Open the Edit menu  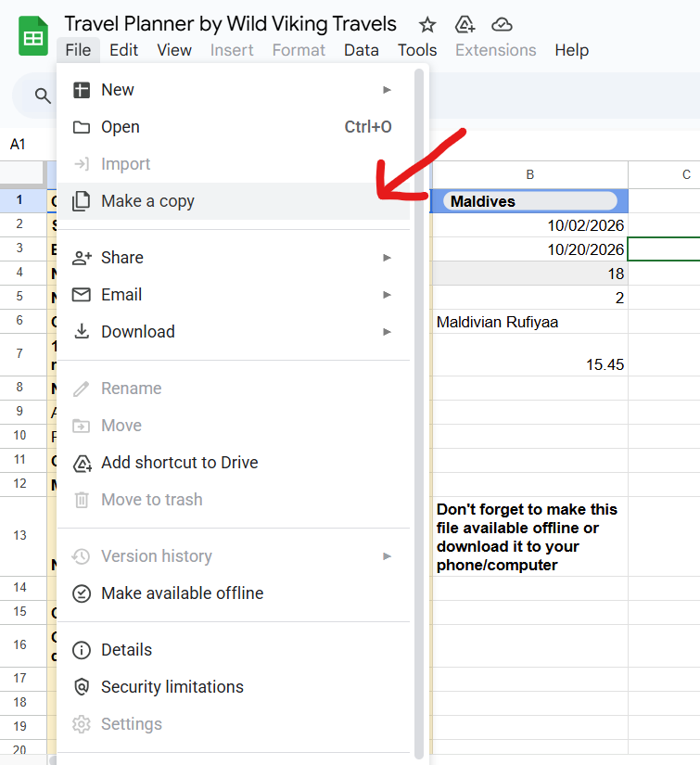(123, 50)
